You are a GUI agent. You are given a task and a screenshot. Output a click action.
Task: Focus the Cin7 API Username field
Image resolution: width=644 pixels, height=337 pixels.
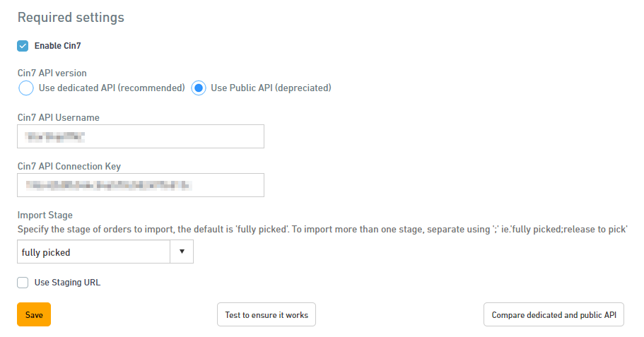coord(141,136)
